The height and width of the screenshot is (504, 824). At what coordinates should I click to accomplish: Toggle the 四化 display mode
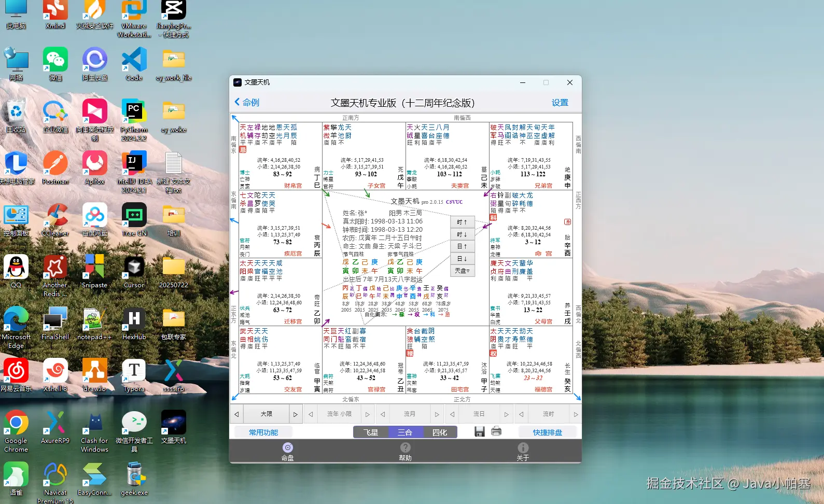(x=440, y=432)
